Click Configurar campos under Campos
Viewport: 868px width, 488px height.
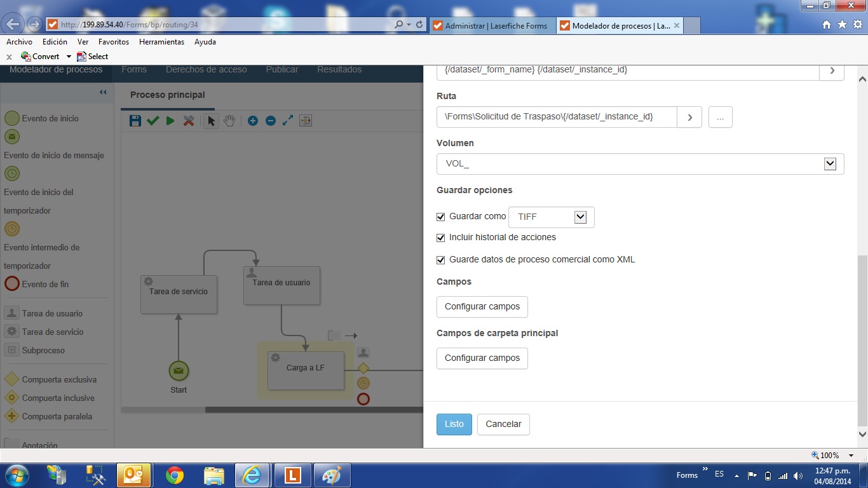coord(482,307)
